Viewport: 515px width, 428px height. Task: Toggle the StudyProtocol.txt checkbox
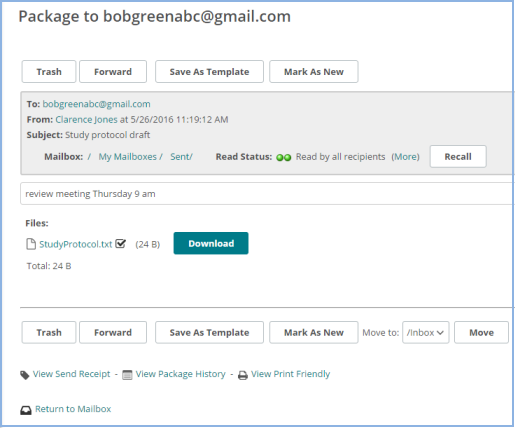click(120, 244)
